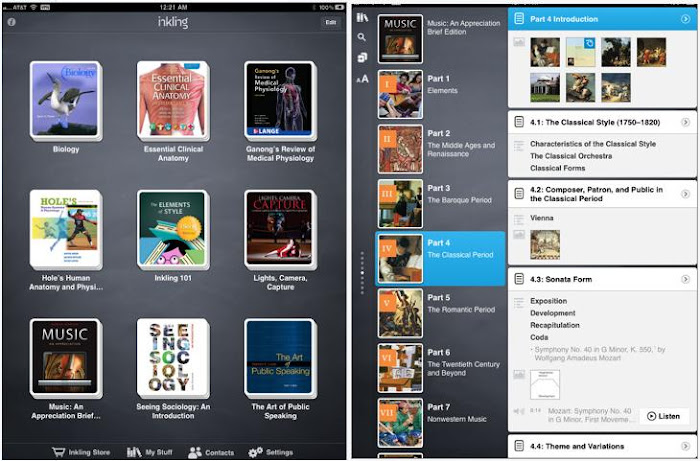Open the Vienna topic
The width and height of the screenshot is (700, 461).
pyautogui.click(x=542, y=218)
